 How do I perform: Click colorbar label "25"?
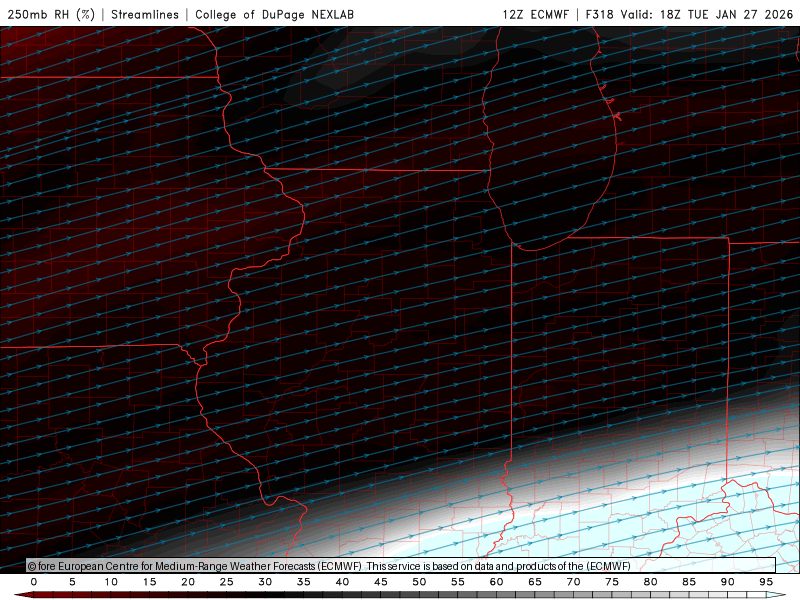[x=227, y=582]
